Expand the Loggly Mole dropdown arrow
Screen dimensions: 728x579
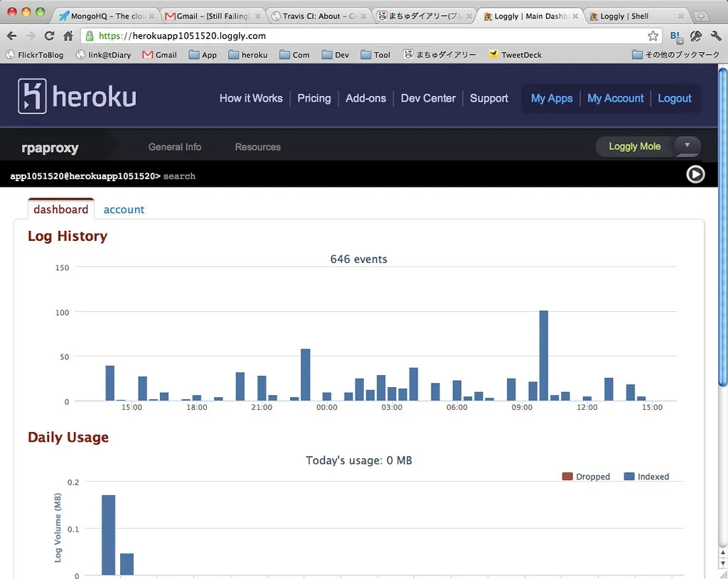point(687,145)
